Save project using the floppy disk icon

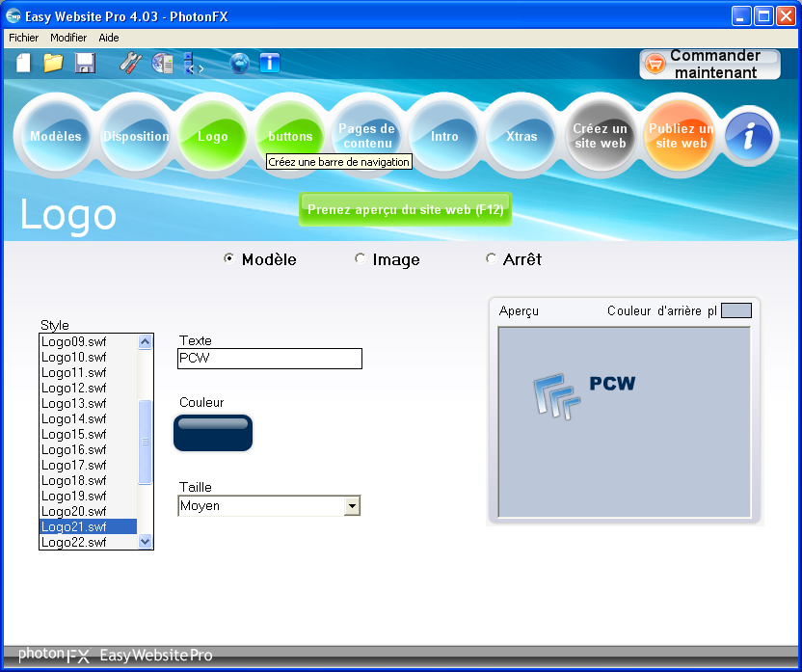pyautogui.click(x=85, y=64)
